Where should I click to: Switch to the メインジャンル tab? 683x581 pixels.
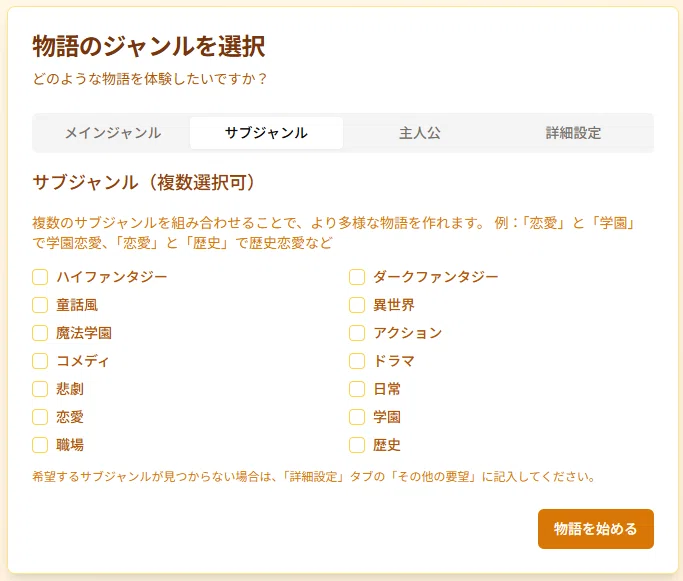tap(113, 133)
